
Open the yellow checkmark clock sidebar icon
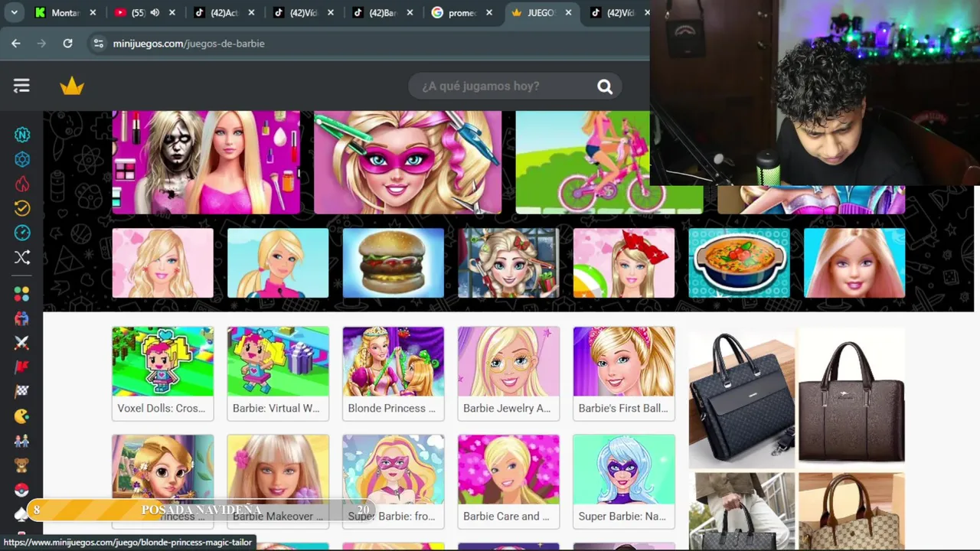click(x=22, y=208)
